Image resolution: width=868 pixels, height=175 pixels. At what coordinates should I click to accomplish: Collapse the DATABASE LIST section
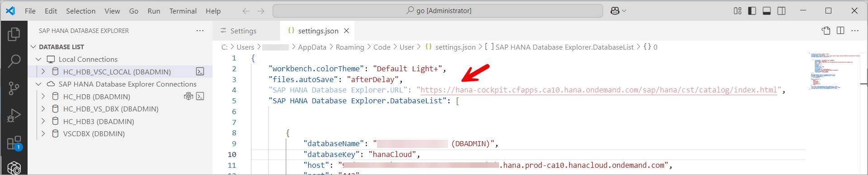pyautogui.click(x=33, y=47)
